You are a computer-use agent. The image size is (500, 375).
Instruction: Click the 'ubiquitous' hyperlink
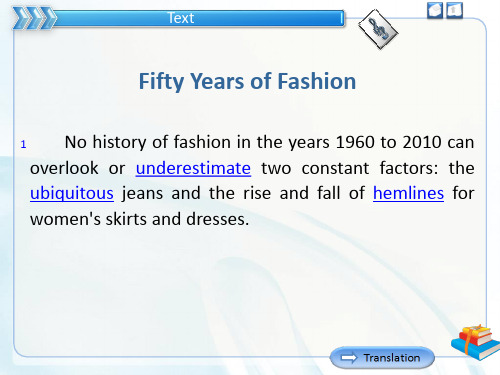pos(72,193)
